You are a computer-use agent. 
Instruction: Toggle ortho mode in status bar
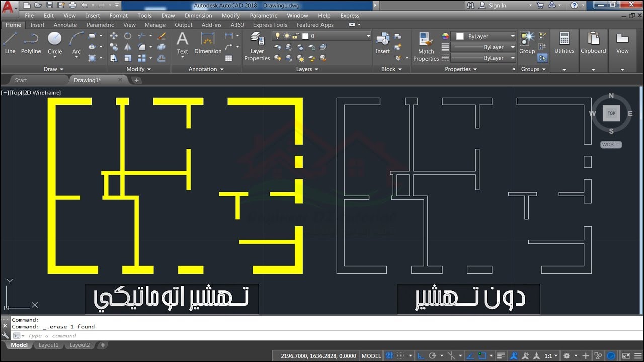[x=420, y=356]
